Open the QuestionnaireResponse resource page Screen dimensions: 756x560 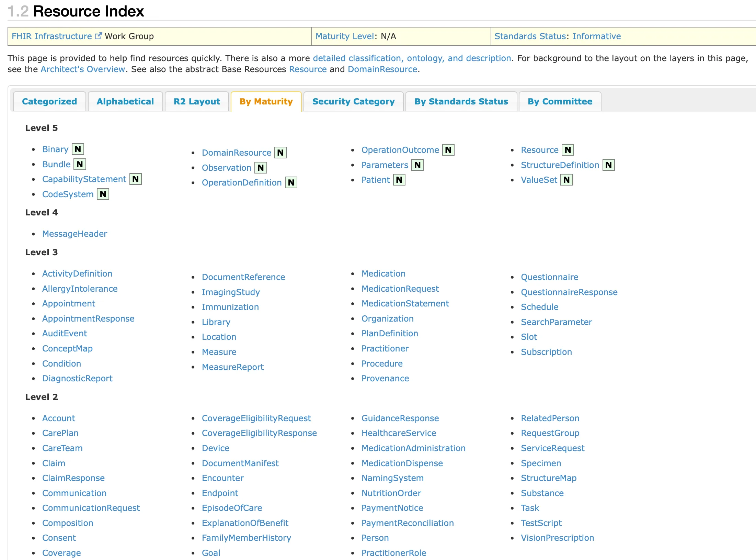(569, 292)
